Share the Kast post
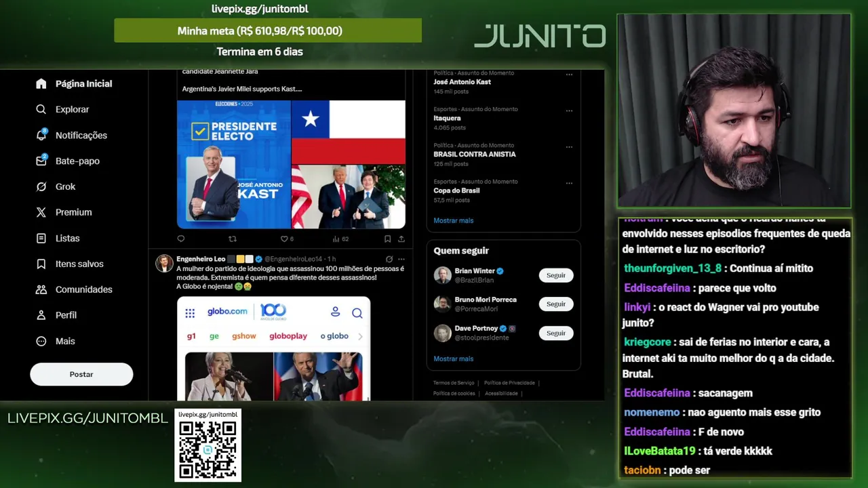The image size is (868, 488). coord(401,239)
